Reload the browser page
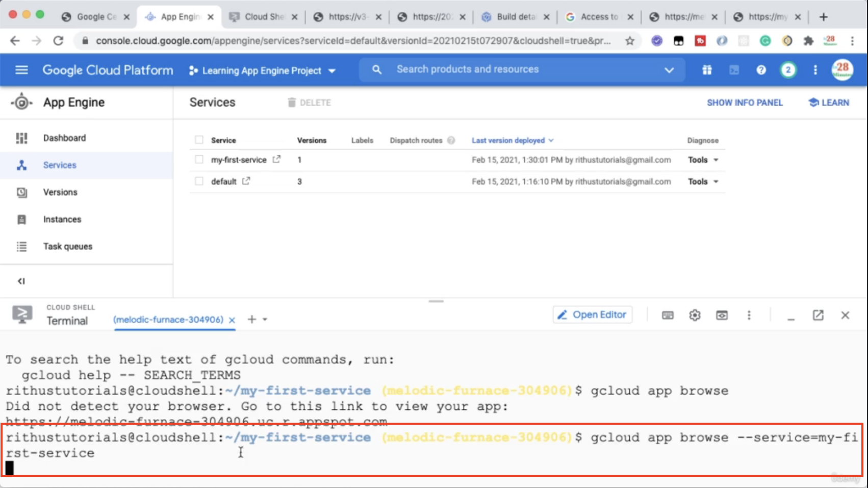 58,41
